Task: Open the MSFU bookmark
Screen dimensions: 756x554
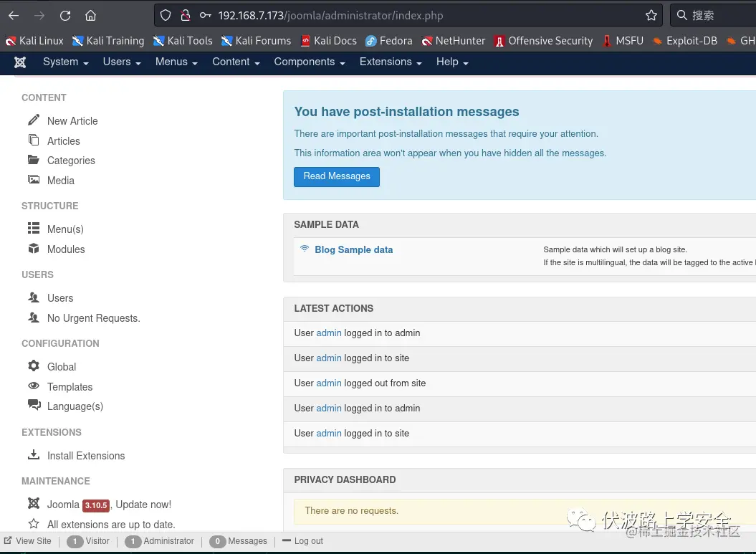Action: pyautogui.click(x=623, y=41)
